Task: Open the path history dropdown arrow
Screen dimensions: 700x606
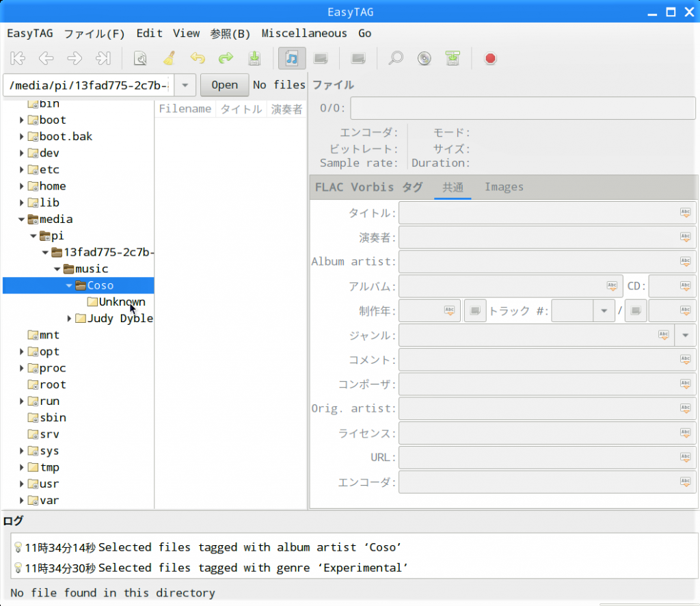Action: [x=185, y=85]
